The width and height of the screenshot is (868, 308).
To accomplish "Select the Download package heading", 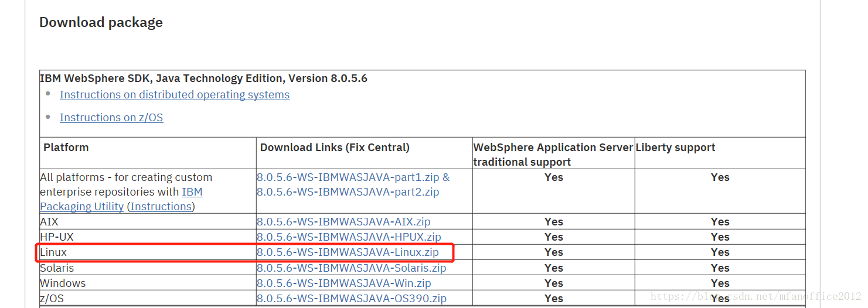I will point(101,22).
